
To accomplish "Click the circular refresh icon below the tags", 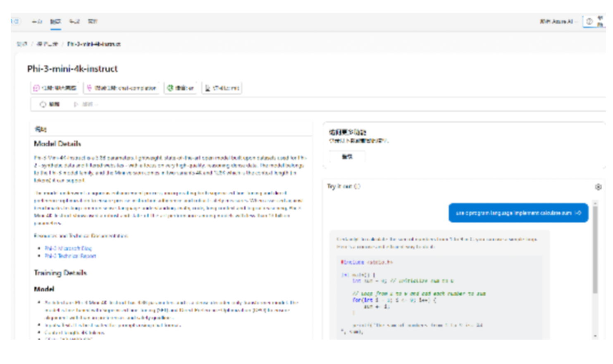I will pos(43,105).
